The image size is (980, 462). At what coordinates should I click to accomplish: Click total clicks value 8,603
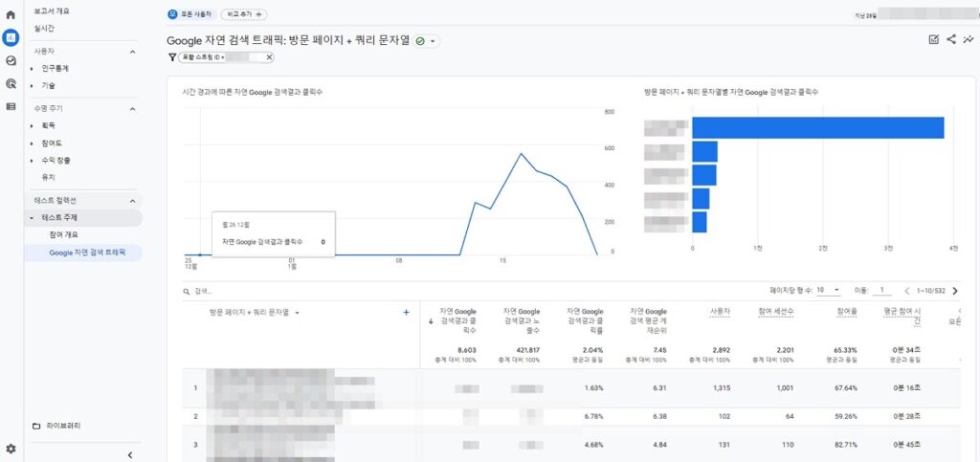[x=467, y=350]
